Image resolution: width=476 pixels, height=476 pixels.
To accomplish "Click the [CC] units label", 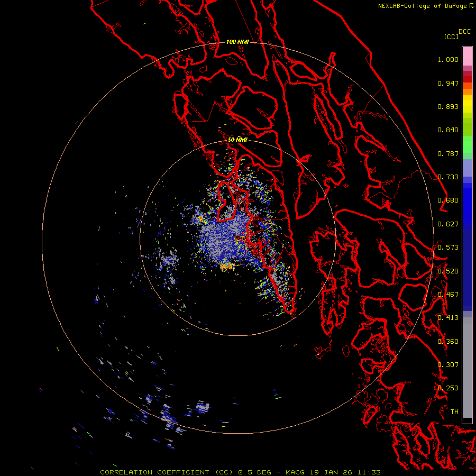I will click(451, 36).
